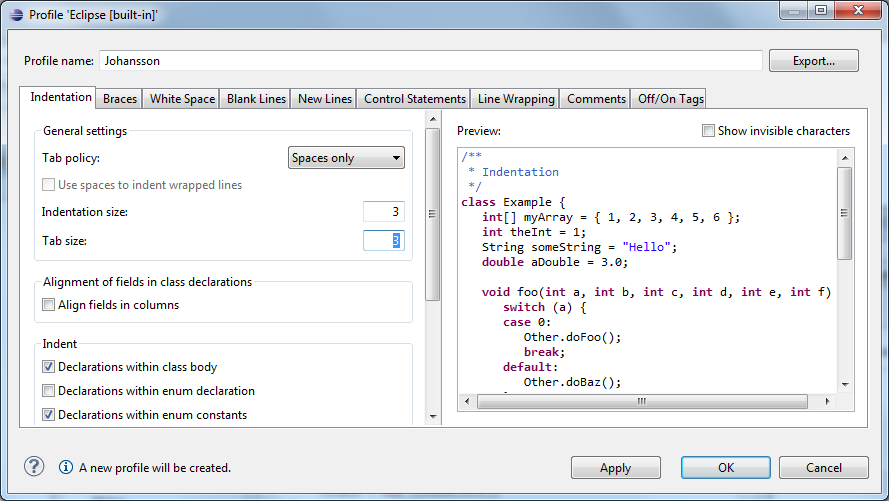Click the preview horizontal scrollbar thumb
The width and height of the screenshot is (889, 501).
pos(642,401)
